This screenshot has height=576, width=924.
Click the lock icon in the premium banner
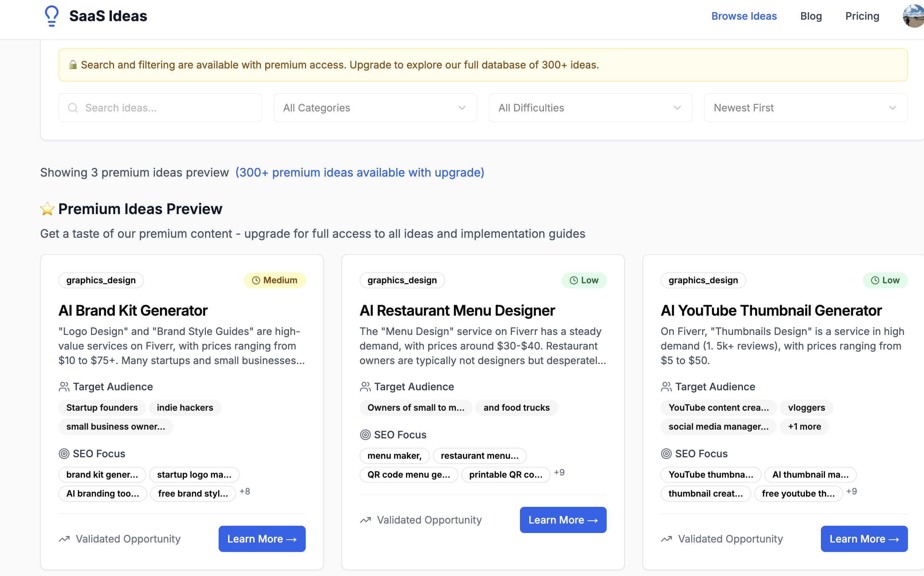[73, 65]
